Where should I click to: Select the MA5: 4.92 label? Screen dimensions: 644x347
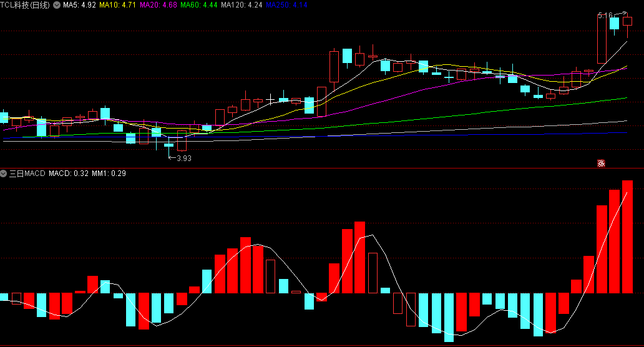(79, 5)
